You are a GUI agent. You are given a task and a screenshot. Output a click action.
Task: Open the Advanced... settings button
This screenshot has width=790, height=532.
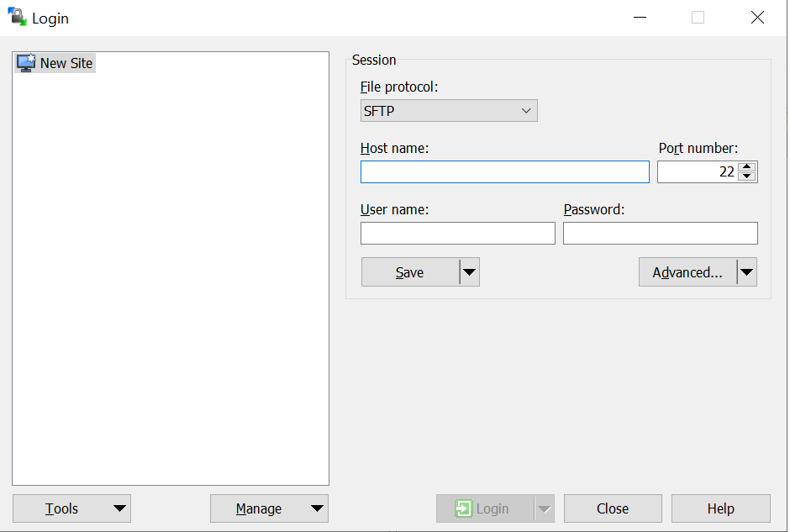pyautogui.click(x=687, y=272)
